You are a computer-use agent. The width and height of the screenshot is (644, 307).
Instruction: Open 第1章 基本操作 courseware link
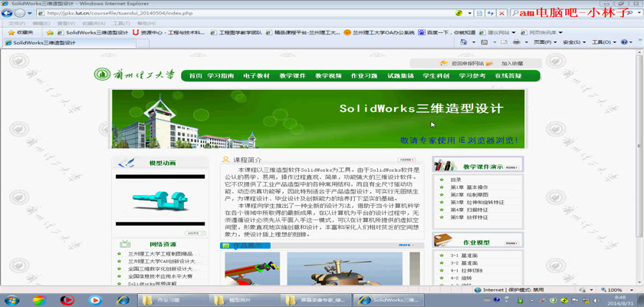coord(469,187)
